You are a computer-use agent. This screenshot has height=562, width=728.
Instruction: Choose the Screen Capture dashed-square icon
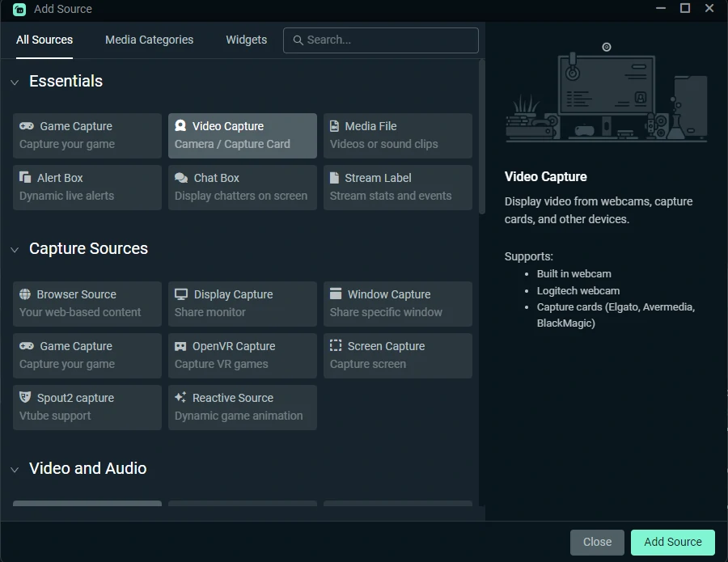[336, 346]
